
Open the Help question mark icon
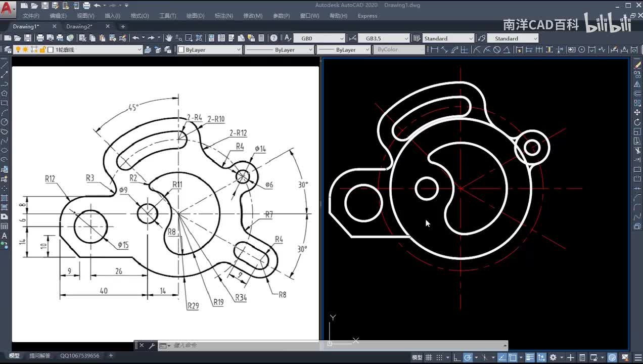coord(273,38)
